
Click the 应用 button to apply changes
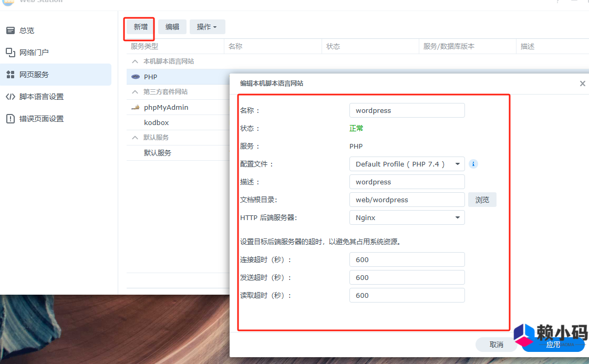pyautogui.click(x=553, y=345)
